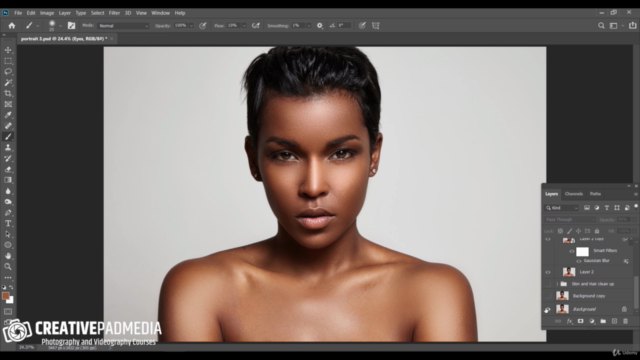
Task: Add a layer mask button
Action: click(580, 321)
